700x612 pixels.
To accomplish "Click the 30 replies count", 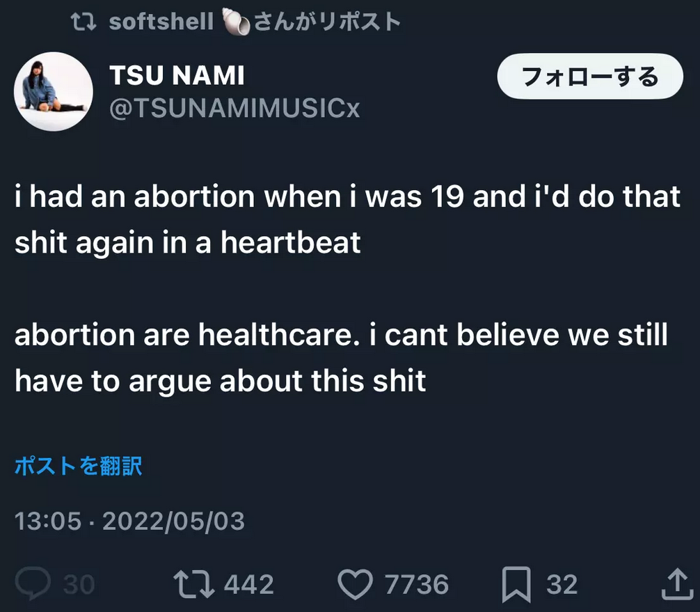I will click(79, 584).
